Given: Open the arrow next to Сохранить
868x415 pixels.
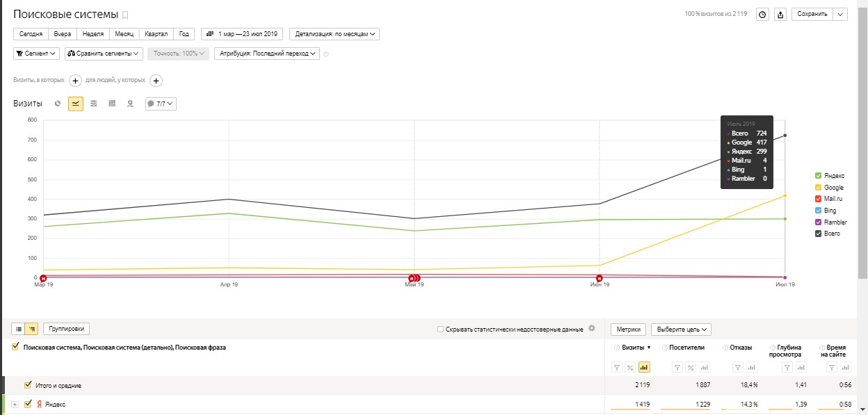Looking at the screenshot, I should (x=840, y=15).
